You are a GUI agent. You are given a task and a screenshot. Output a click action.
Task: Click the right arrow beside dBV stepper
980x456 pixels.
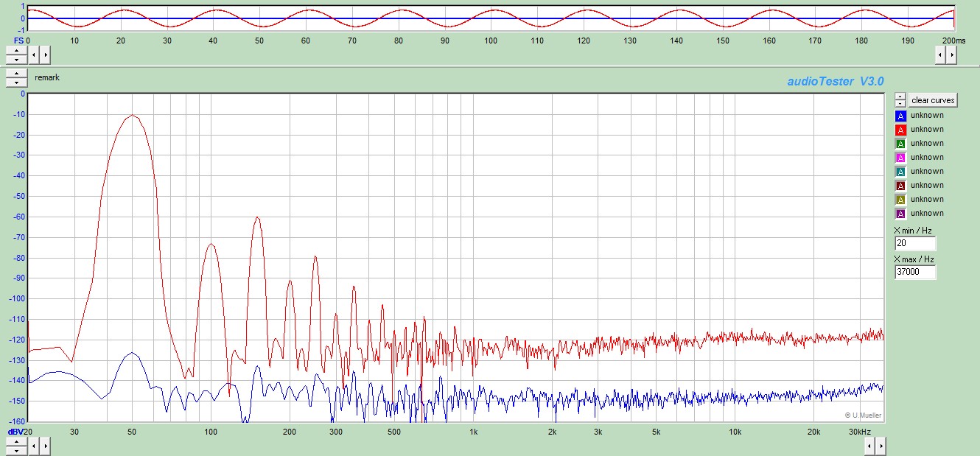(45, 445)
